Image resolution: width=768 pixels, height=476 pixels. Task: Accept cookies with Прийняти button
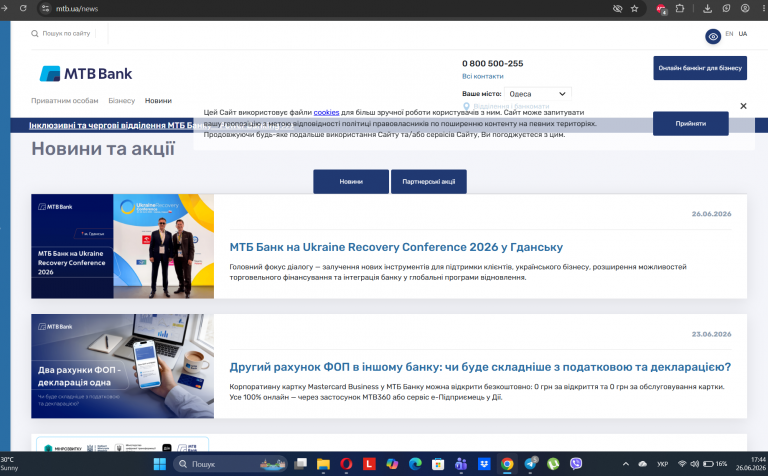coord(691,123)
